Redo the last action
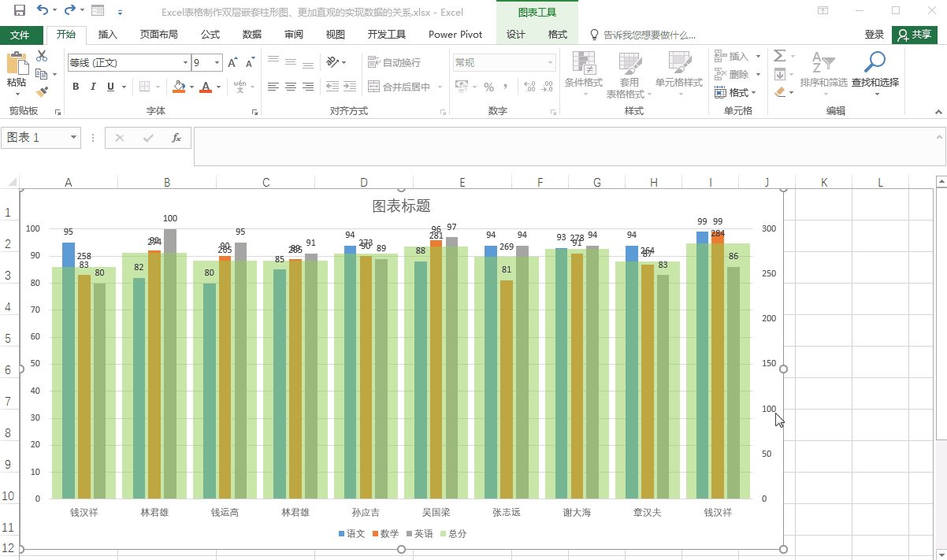Viewport: 947px width, 560px height. [69, 11]
